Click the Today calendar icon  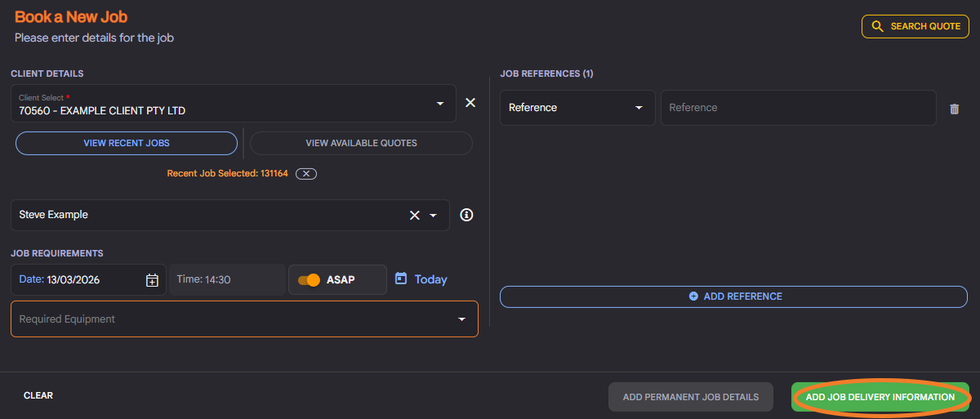(401, 279)
